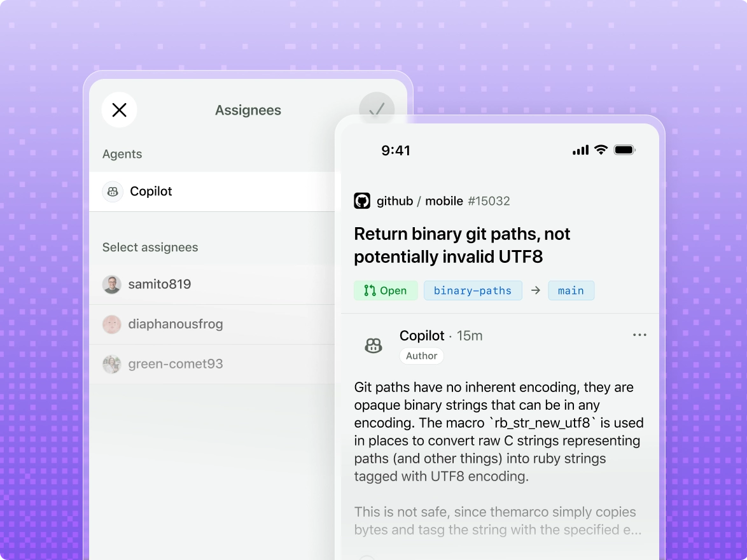Open the main branch label
This screenshot has height=560, width=747.
click(x=571, y=290)
